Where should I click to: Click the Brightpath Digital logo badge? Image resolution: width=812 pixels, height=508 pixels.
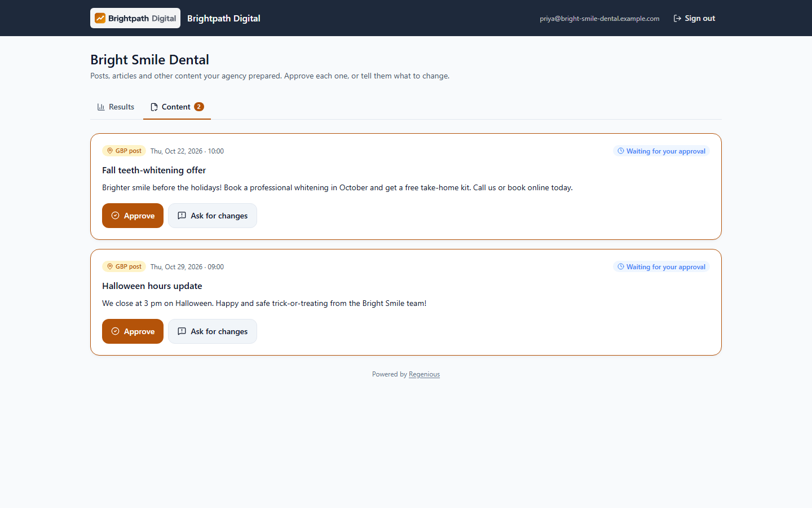[x=135, y=18]
